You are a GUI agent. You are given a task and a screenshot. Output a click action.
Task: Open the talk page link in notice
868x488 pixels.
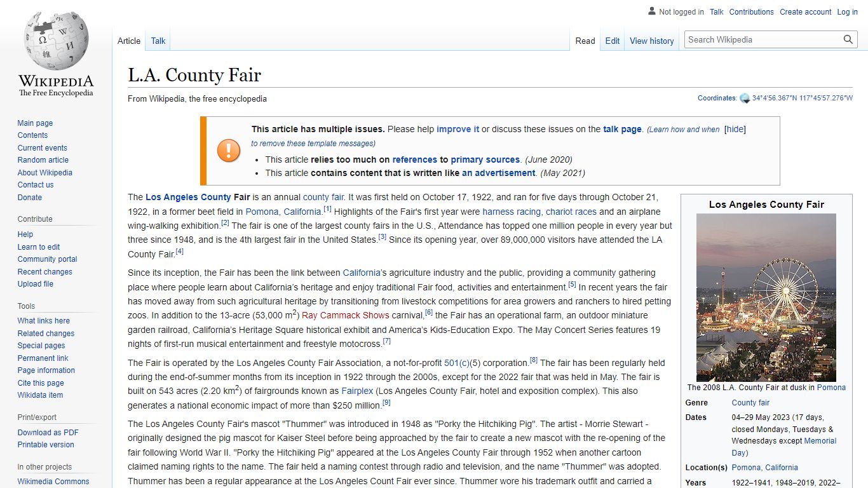622,129
